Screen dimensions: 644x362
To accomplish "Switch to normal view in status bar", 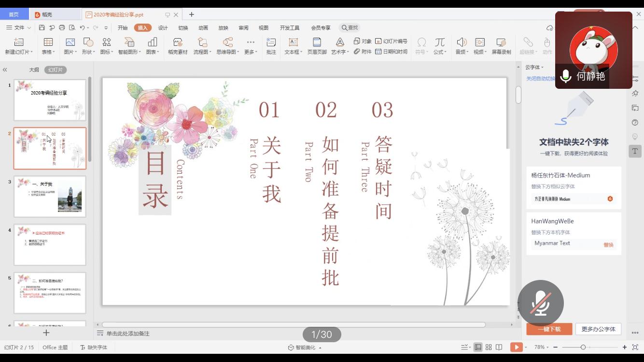I will pos(478,347).
